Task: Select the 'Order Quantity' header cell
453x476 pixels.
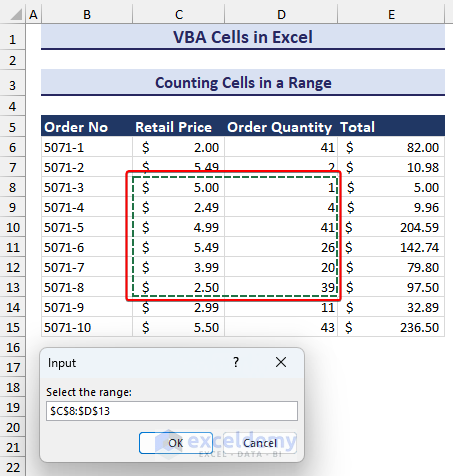Action: [x=281, y=127]
